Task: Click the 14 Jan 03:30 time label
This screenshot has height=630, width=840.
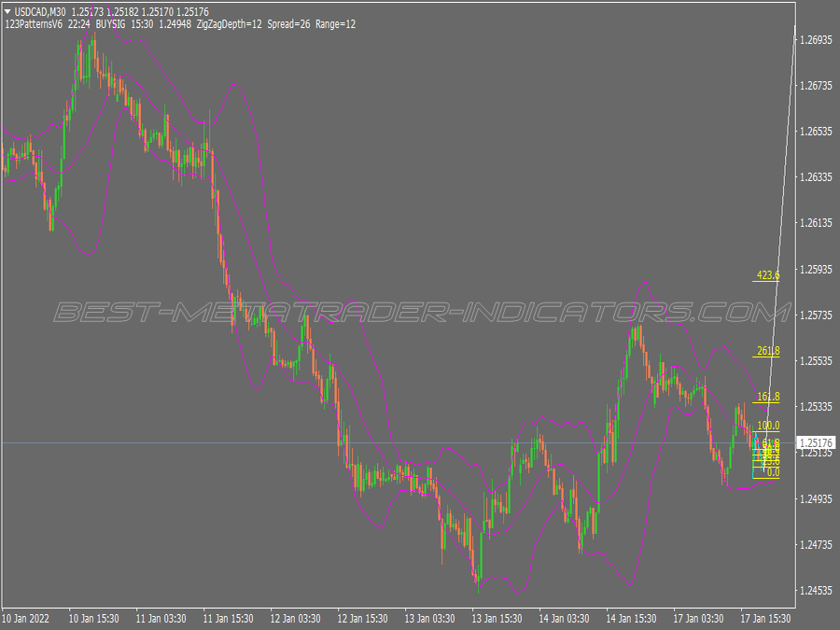Action: tap(564, 619)
